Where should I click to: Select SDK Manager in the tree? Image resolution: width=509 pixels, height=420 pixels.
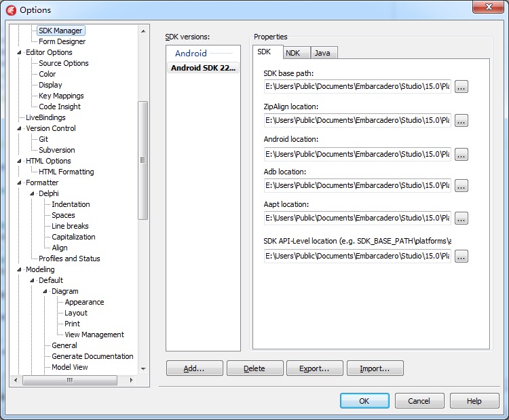click(x=60, y=31)
